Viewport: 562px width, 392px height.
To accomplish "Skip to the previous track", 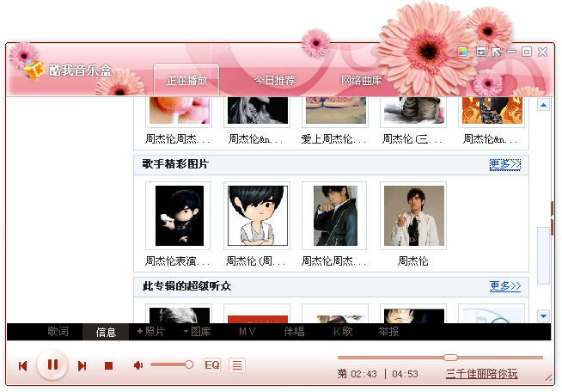I will pos(23,366).
